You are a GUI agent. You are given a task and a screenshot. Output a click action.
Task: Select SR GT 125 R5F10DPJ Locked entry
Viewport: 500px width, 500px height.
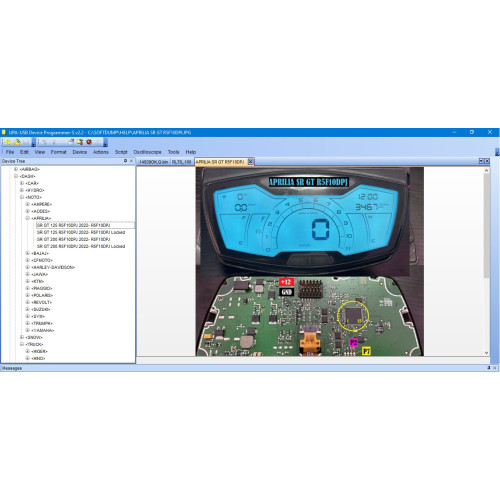pyautogui.click(x=81, y=232)
